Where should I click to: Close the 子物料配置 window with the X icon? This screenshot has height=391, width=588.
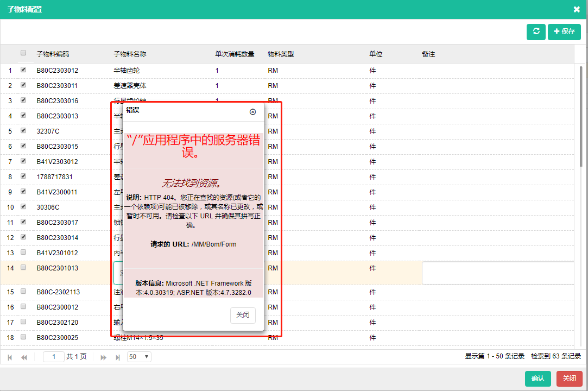coord(577,9)
